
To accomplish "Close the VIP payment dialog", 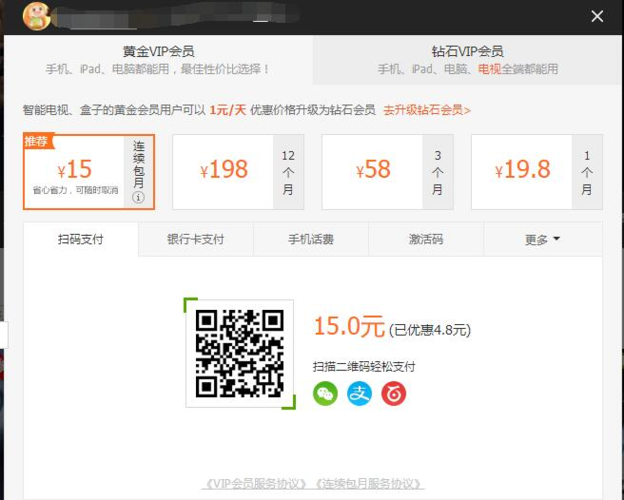I will click(x=597, y=16).
